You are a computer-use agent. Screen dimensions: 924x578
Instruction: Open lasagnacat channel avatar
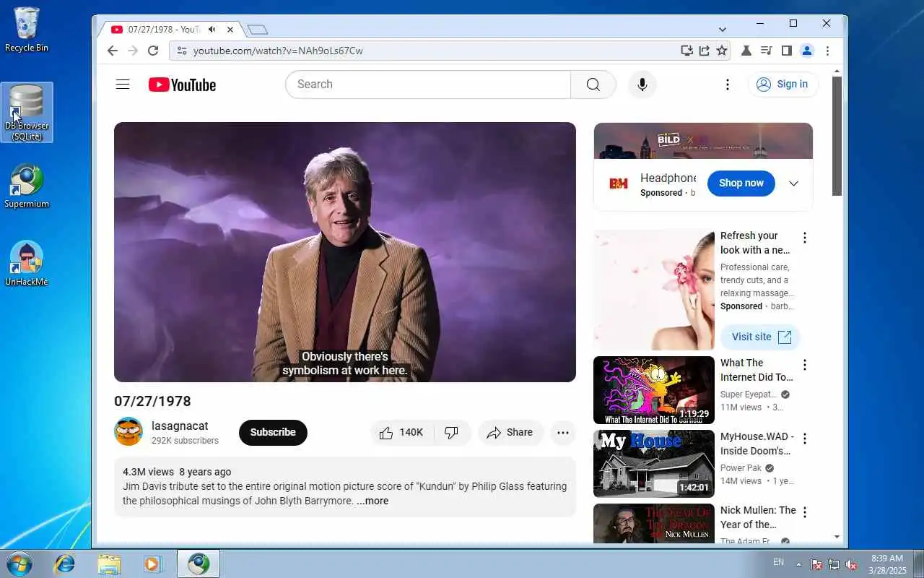(x=128, y=432)
